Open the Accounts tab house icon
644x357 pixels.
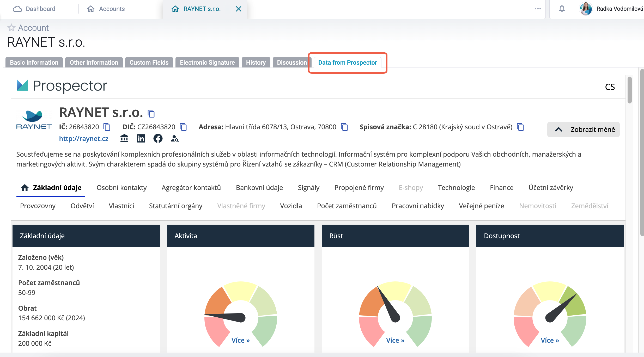tap(90, 9)
